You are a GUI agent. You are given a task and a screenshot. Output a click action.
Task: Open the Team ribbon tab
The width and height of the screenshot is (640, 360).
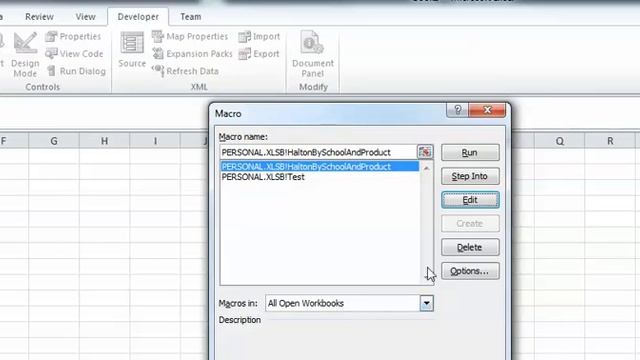(191, 17)
